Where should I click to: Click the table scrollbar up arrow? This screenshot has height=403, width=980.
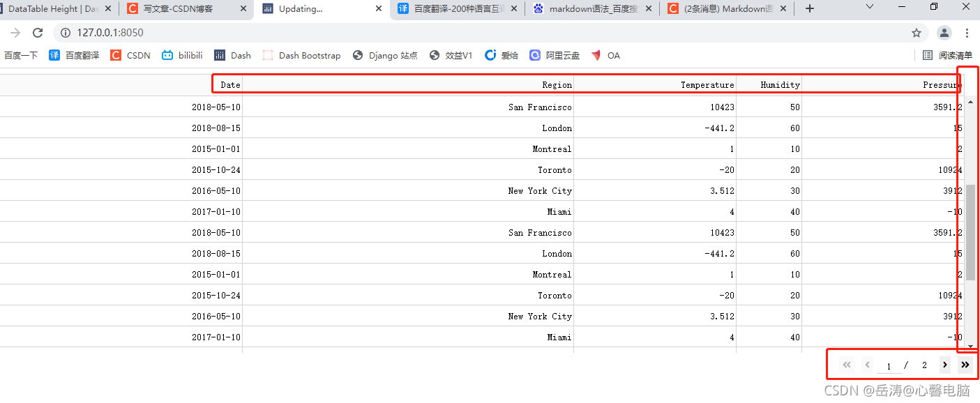tap(970, 102)
